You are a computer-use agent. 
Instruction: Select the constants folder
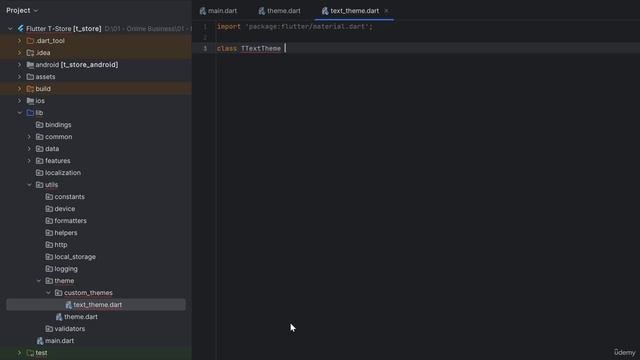69,197
